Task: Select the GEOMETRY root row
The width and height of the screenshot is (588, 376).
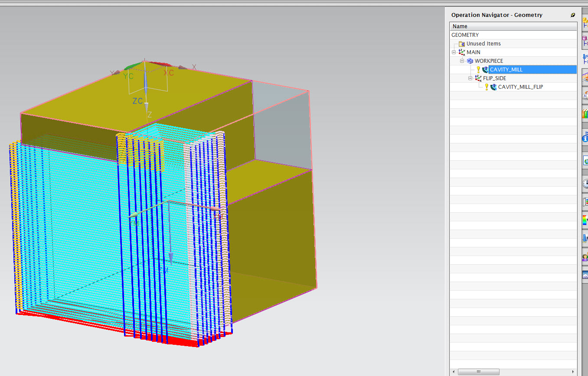Action: pyautogui.click(x=514, y=35)
